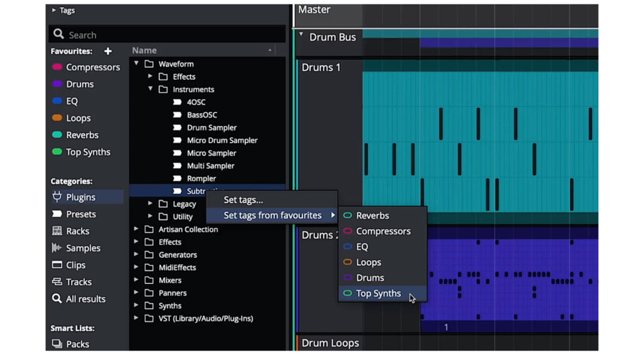This screenshot has height=355, width=644.
Task: Collapse the Instruments folder
Action: tap(150, 88)
